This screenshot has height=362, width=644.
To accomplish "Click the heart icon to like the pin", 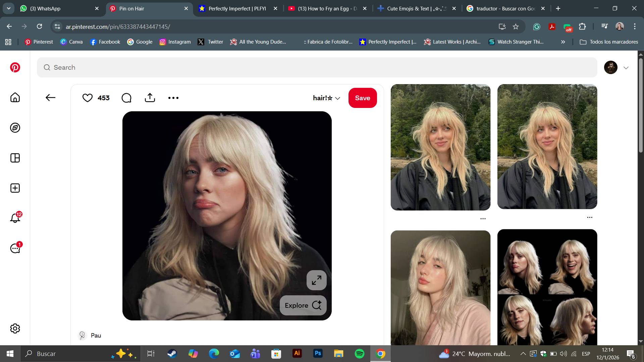I will (88, 98).
